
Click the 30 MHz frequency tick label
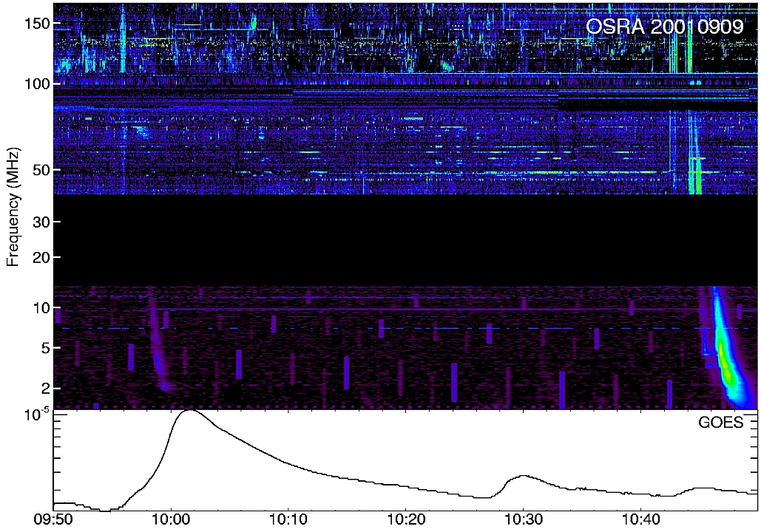pyautogui.click(x=40, y=222)
